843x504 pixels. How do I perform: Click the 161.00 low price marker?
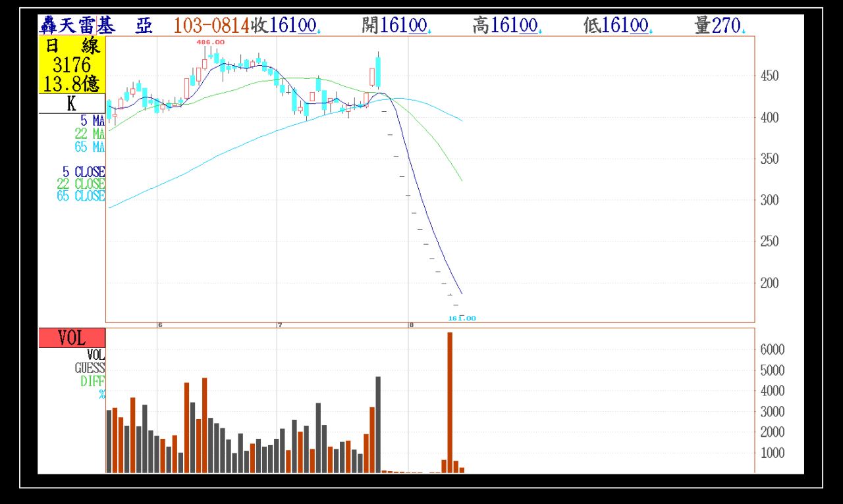click(462, 318)
